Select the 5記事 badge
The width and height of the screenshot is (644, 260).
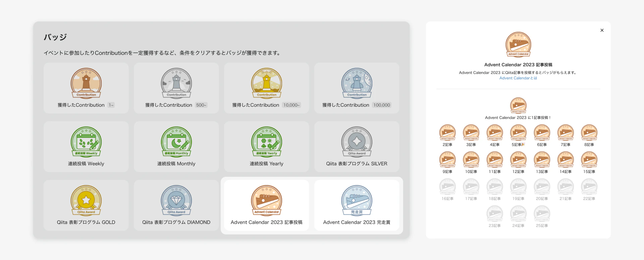pos(518,133)
